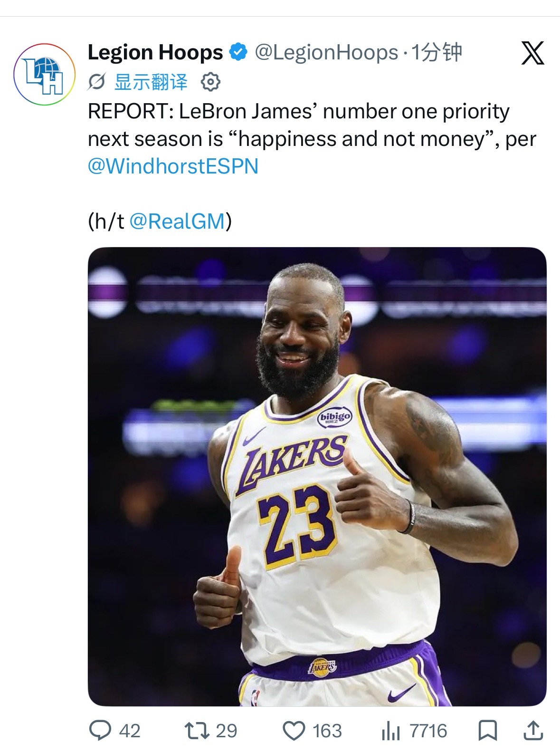Like the post with the heart icon
The width and height of the screenshot is (560, 752).
[294, 731]
